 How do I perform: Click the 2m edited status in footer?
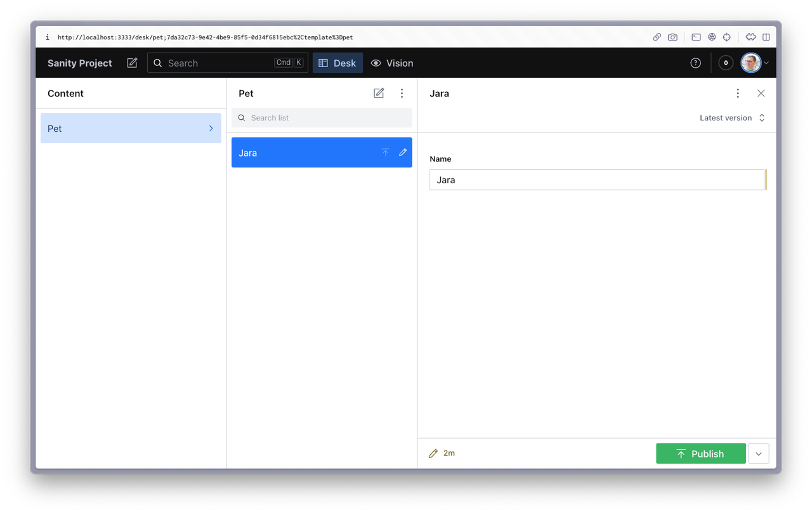(442, 453)
